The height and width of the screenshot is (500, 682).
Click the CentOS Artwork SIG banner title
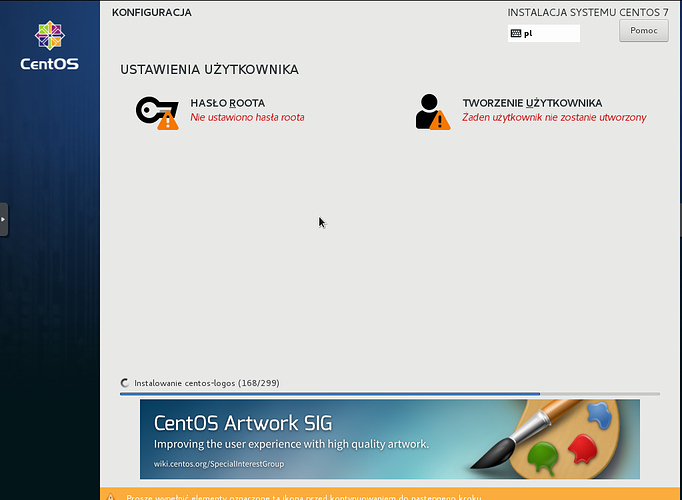[x=243, y=422]
